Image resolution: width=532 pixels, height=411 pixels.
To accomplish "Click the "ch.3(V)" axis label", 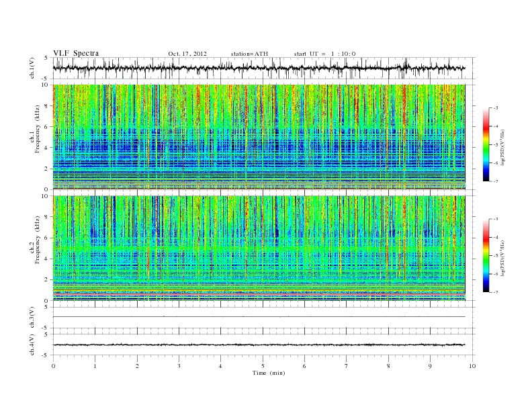I will pos(32,318).
